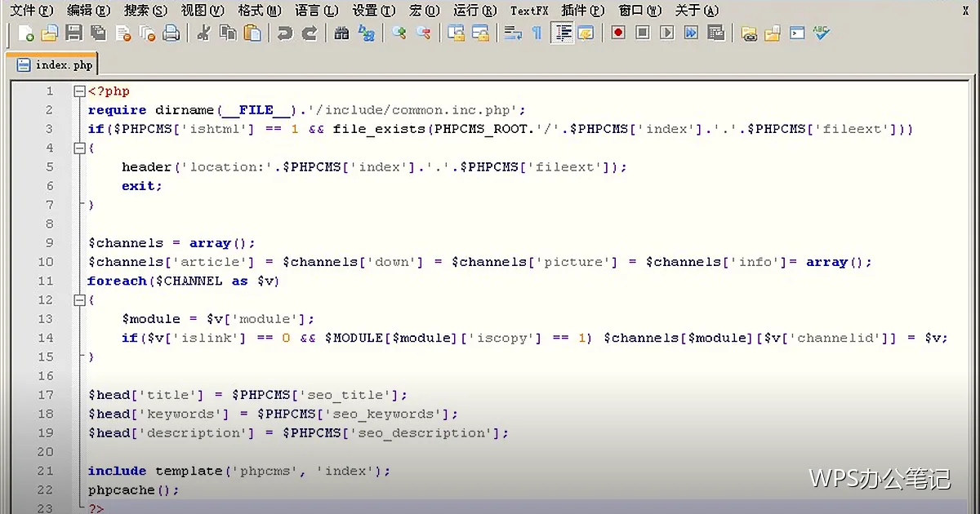Click the phpcache(); code line

coord(133,490)
